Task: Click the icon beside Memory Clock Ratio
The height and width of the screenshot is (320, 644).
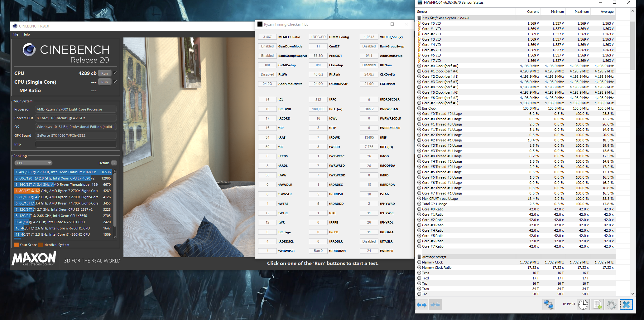Action: click(419, 268)
